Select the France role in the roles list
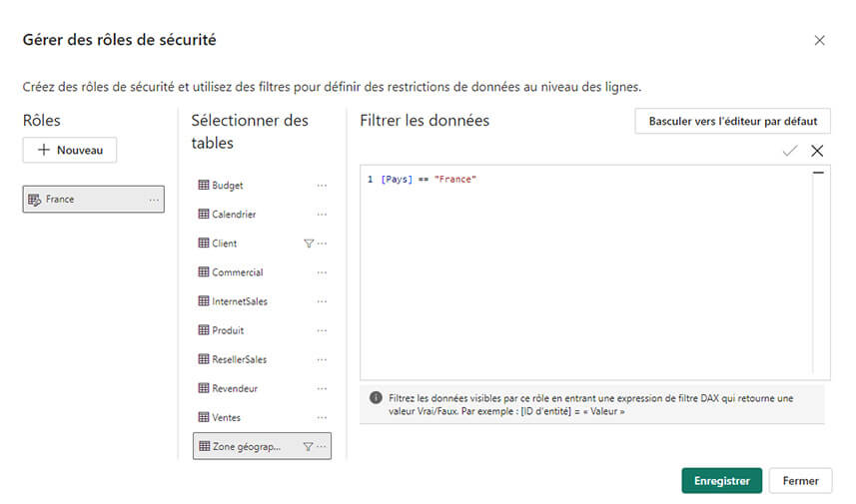 (93, 199)
